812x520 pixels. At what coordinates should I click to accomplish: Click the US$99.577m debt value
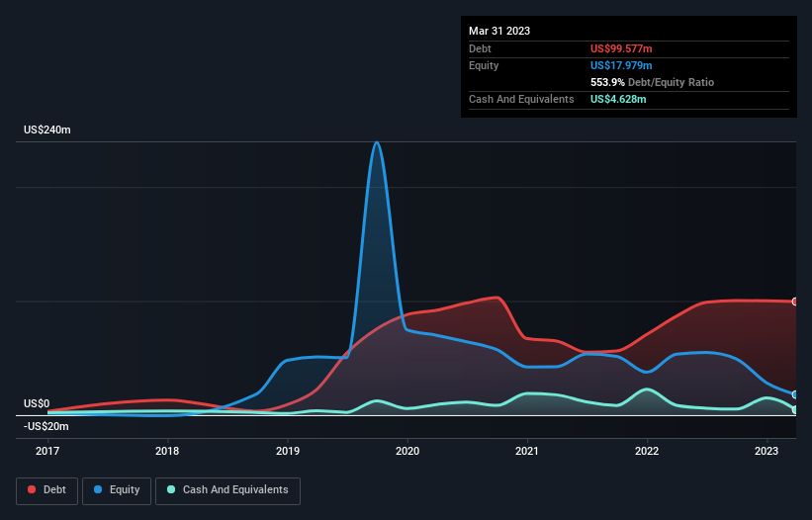coord(621,48)
